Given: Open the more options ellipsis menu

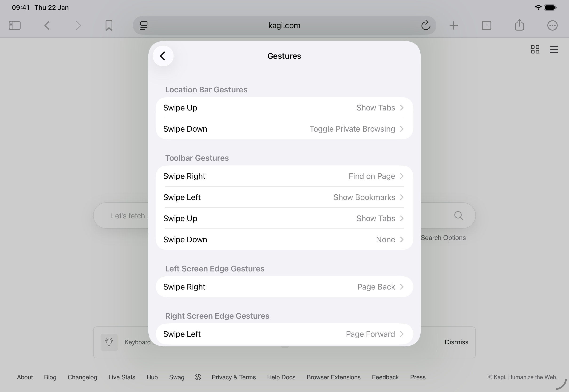Looking at the screenshot, I should (552, 25).
